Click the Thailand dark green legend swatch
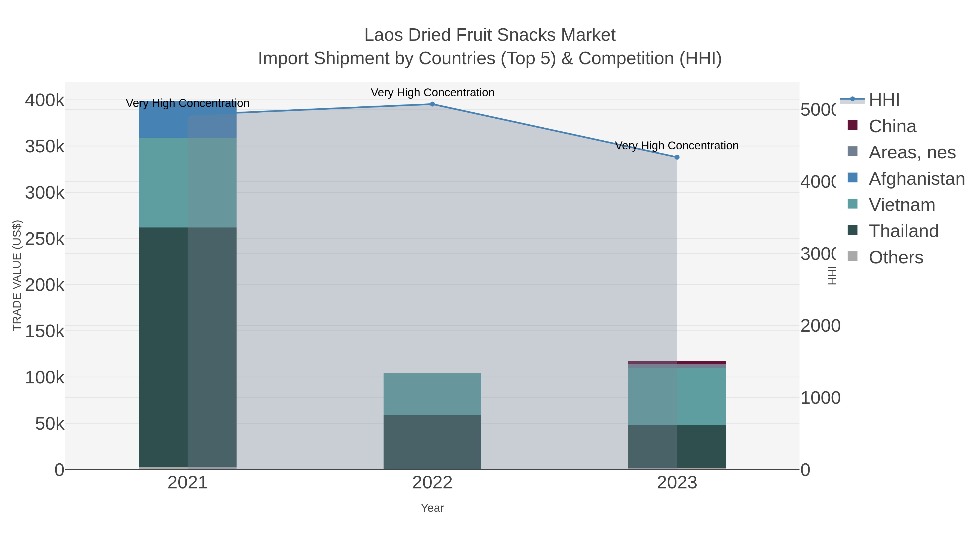The height and width of the screenshot is (551, 980). pyautogui.click(x=853, y=230)
